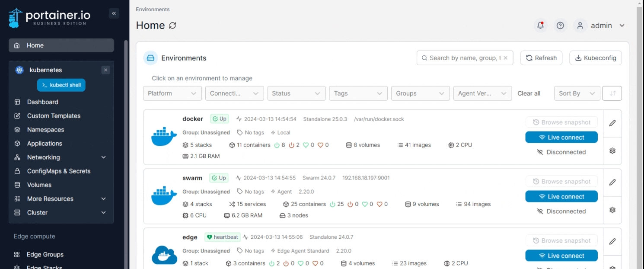
Task: Open settings gear for swarm environment
Action: pos(612,210)
